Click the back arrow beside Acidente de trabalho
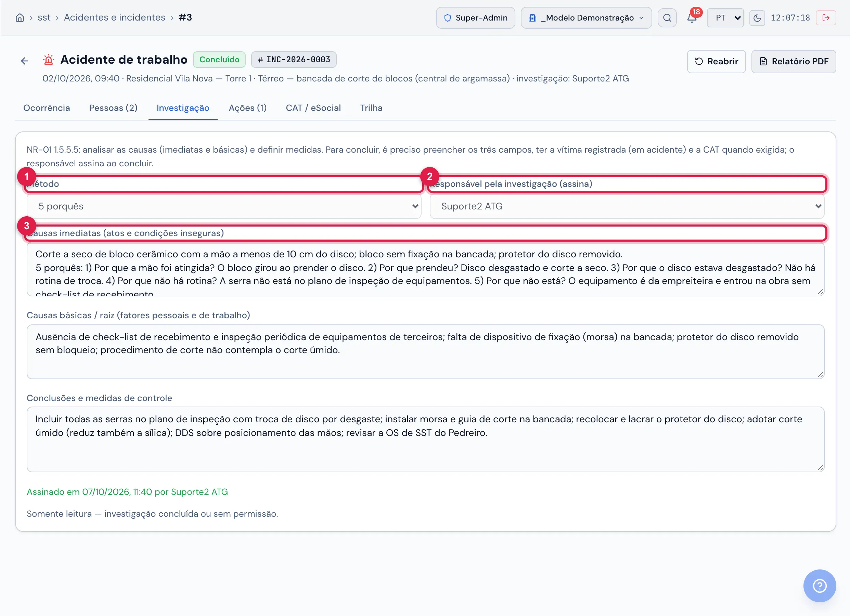Image resolution: width=850 pixels, height=616 pixels. [25, 61]
